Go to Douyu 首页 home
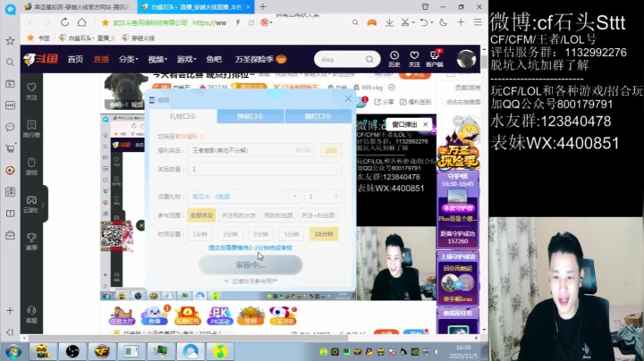Viewport: 644px width, 361px height. tap(75, 59)
